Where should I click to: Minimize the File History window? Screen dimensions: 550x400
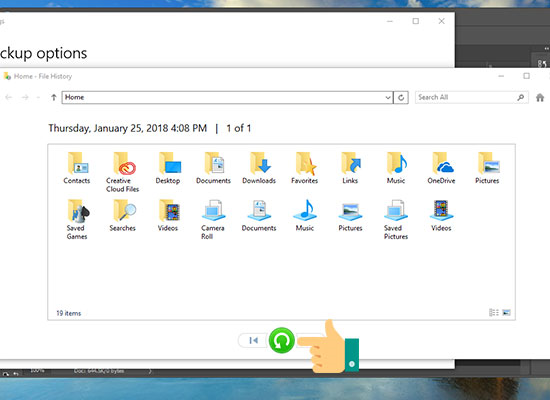501,76
